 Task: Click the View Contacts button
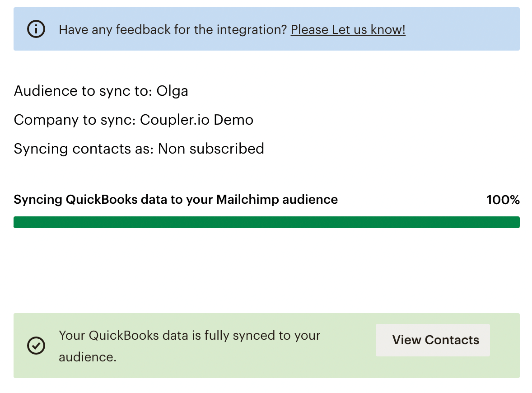point(432,340)
